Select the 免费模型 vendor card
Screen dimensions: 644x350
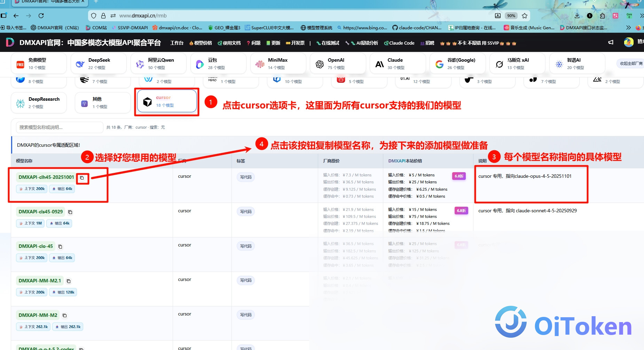click(x=39, y=63)
